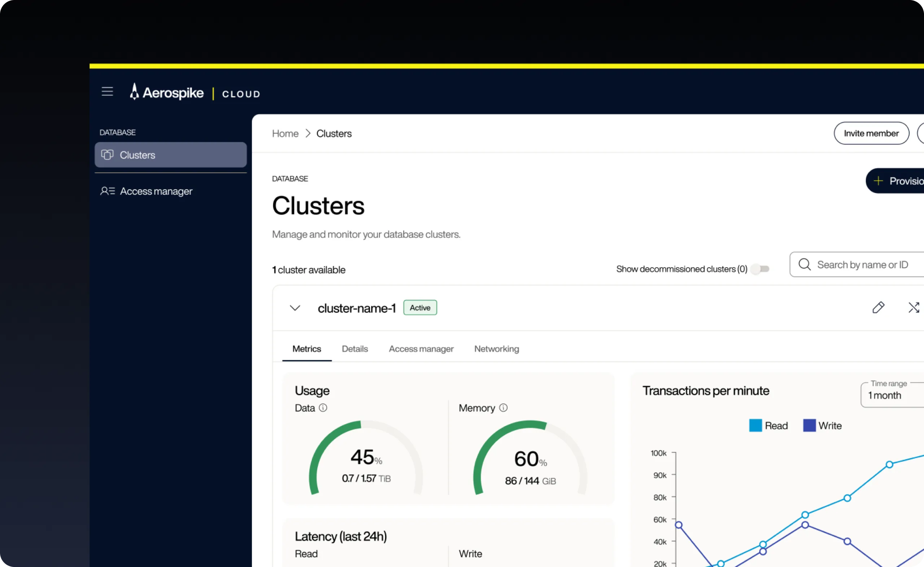This screenshot has height=567, width=924.
Task: Open the Networking tab
Action: [497, 349]
